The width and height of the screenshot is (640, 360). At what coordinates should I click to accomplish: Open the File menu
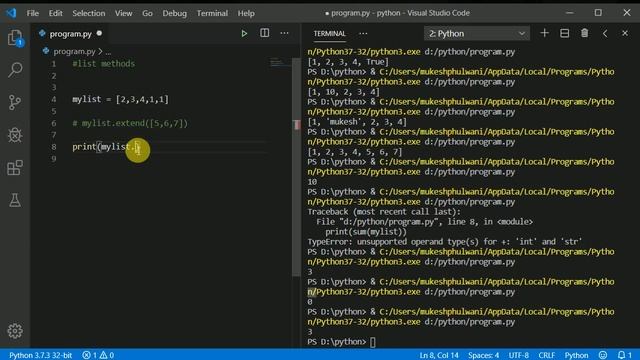[x=33, y=13]
